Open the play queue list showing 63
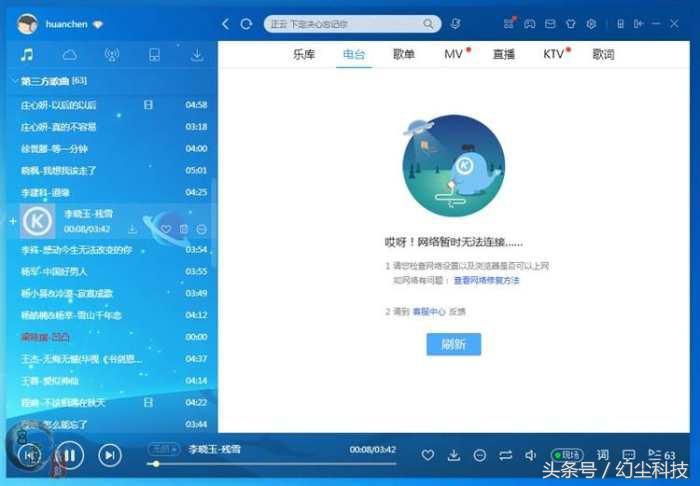 (662, 455)
